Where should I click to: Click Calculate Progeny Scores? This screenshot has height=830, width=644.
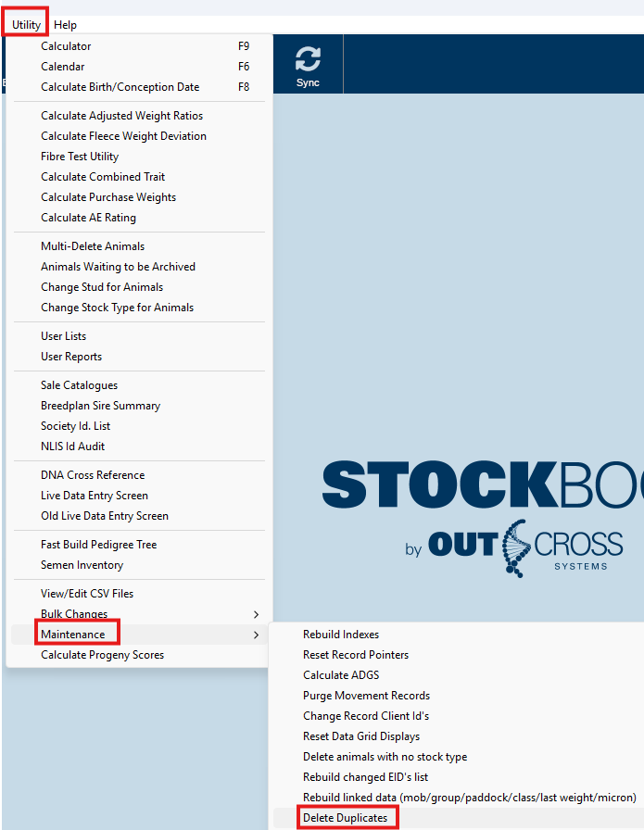(102, 655)
